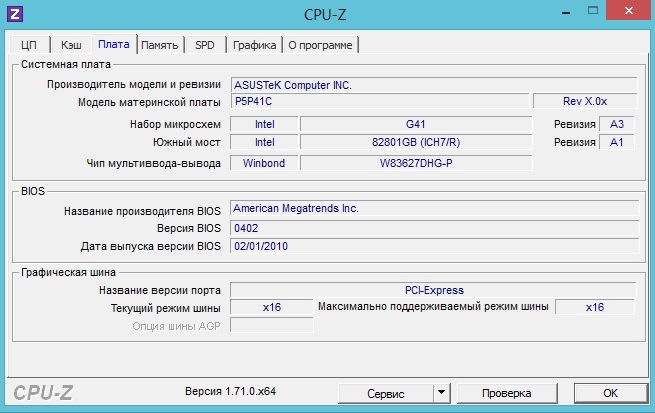Click the CPU-Z window title text

[325, 15]
